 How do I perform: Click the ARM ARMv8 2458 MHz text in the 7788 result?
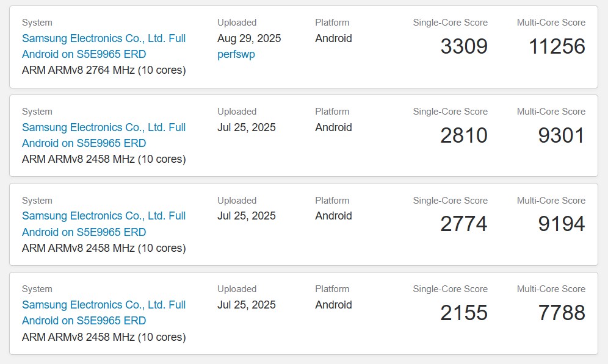click(104, 337)
